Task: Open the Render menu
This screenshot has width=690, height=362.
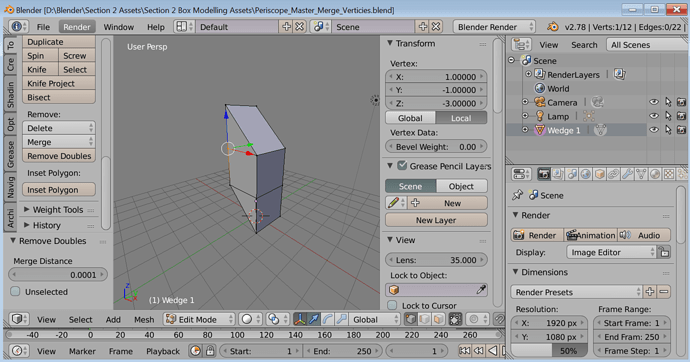Action: (77, 27)
